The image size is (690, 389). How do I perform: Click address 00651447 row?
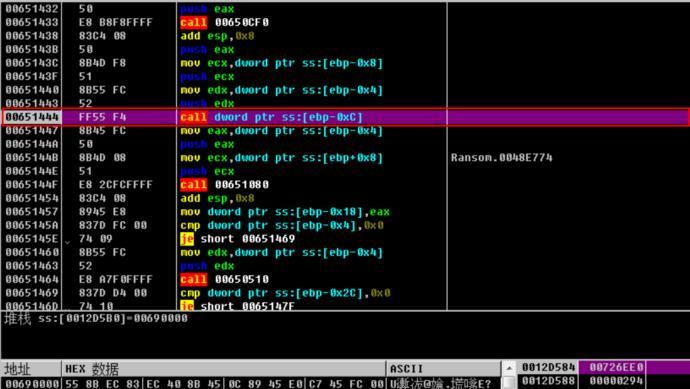(x=32, y=131)
